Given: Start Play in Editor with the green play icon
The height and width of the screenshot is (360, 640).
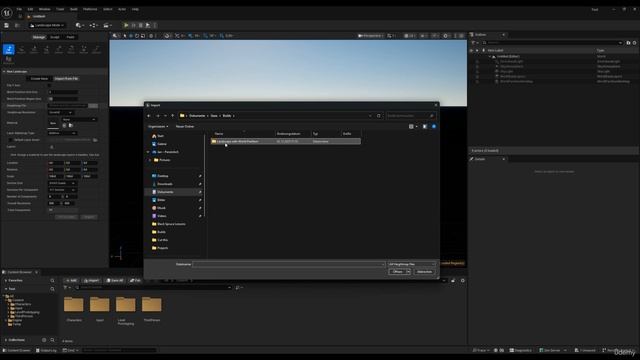Looking at the screenshot, I should point(126,25).
